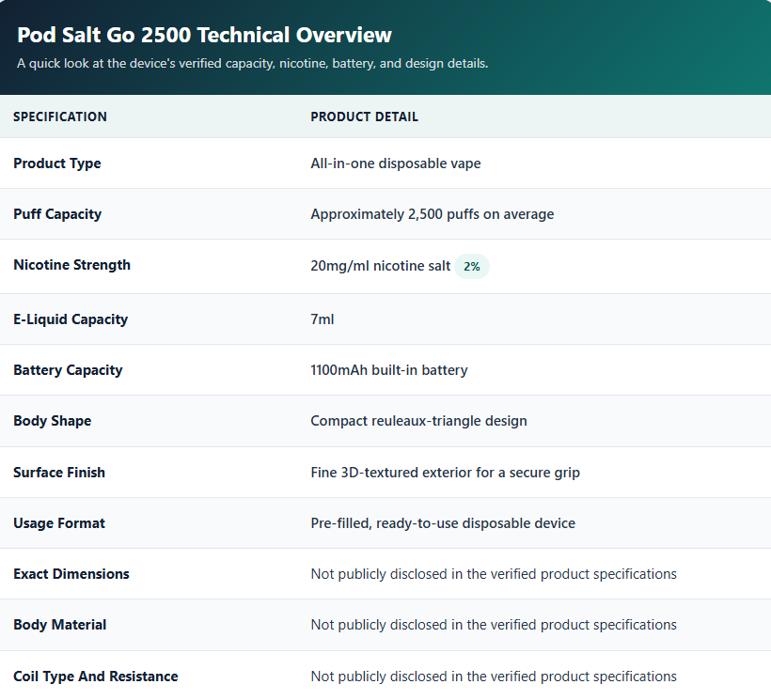771x700 pixels.
Task: Click '20mg/ml nicotine salt' text
Action: [x=380, y=266]
